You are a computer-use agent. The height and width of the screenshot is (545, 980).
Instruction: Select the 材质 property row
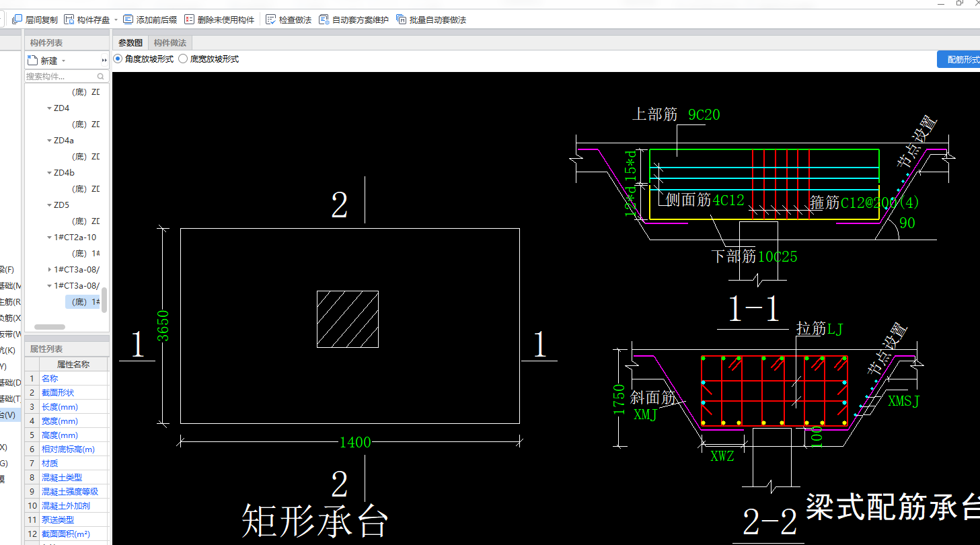pyautogui.click(x=67, y=464)
